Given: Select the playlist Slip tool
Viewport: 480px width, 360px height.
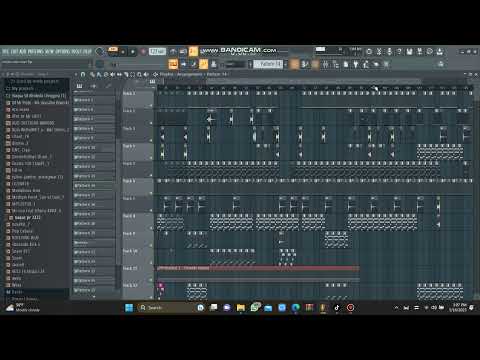Looking at the screenshot, I should [119, 74].
